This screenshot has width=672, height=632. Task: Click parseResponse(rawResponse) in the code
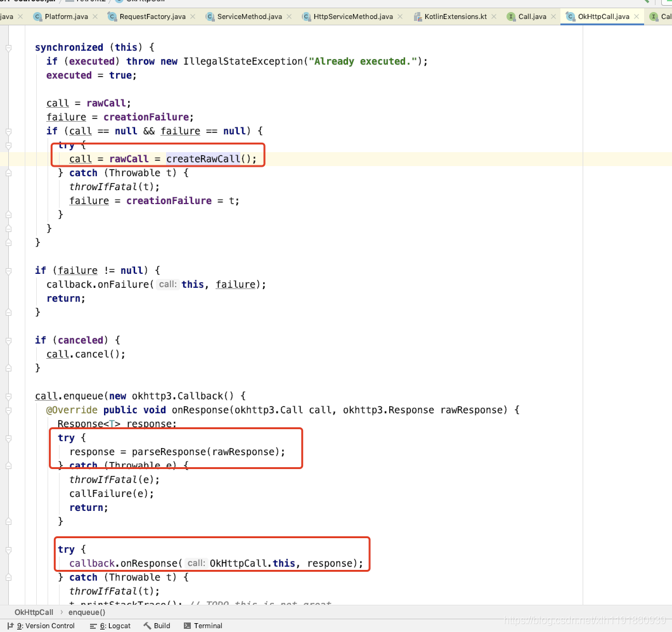click(205, 451)
